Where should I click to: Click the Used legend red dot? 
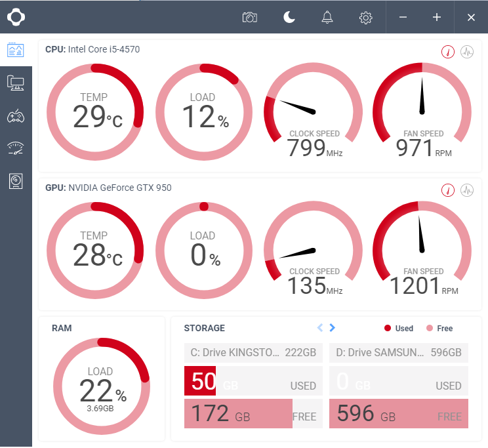pos(388,328)
